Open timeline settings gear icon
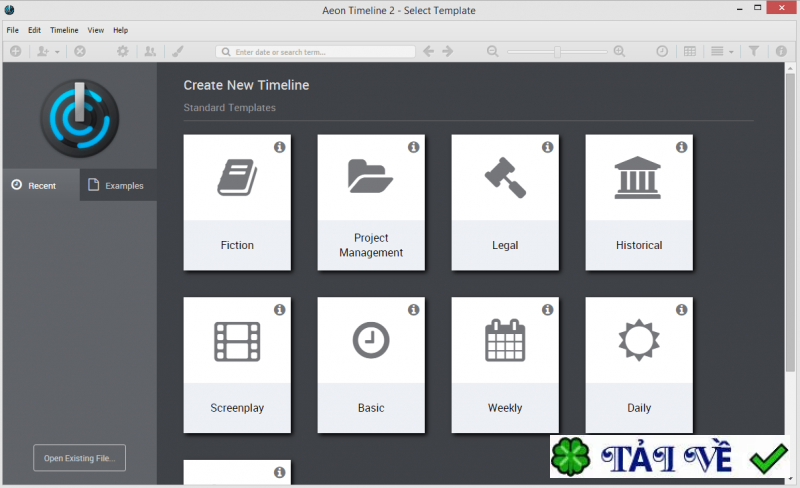 point(122,51)
